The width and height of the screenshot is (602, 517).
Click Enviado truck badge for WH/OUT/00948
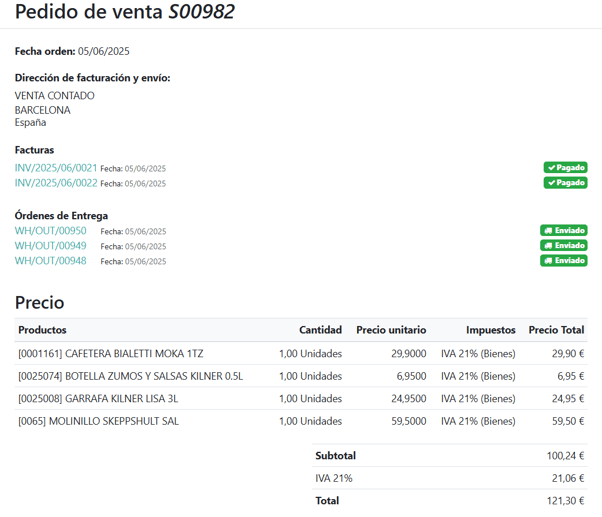pos(564,261)
